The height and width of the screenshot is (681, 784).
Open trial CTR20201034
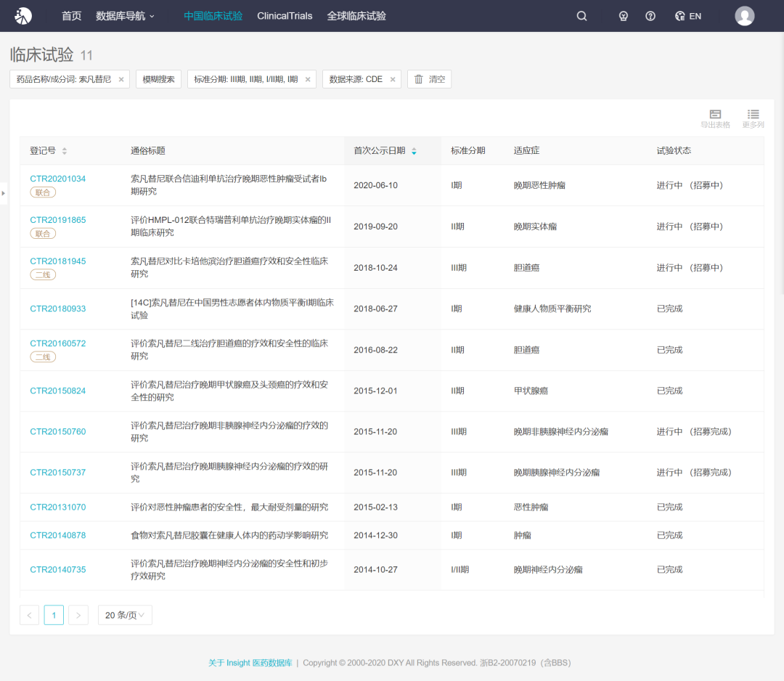[x=57, y=179]
